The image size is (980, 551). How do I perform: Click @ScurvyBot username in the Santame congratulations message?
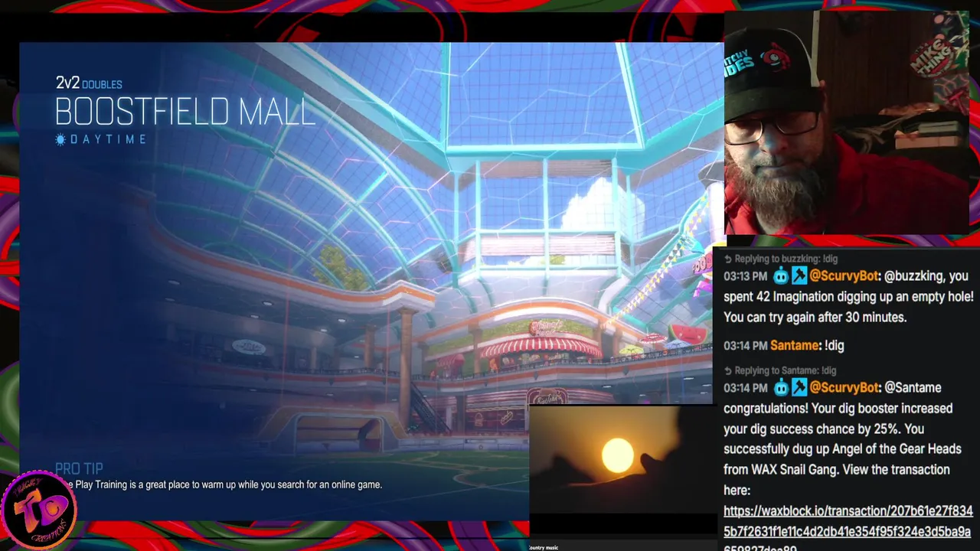(845, 388)
